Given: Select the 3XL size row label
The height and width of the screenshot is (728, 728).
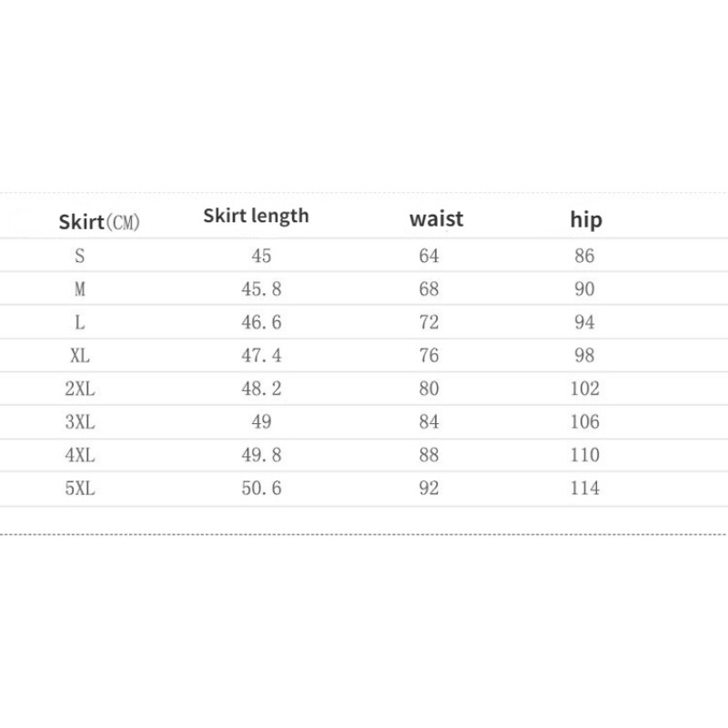Looking at the screenshot, I should (80, 422).
